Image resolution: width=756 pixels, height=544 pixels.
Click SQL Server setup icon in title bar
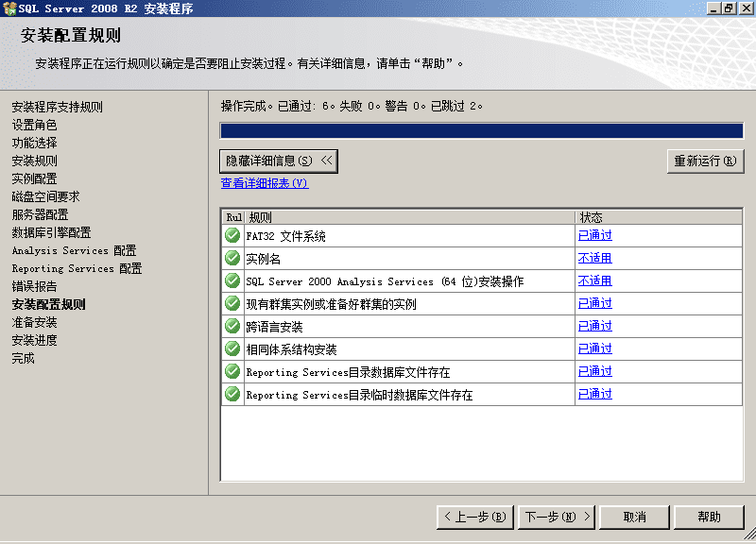pyautogui.click(x=9, y=8)
